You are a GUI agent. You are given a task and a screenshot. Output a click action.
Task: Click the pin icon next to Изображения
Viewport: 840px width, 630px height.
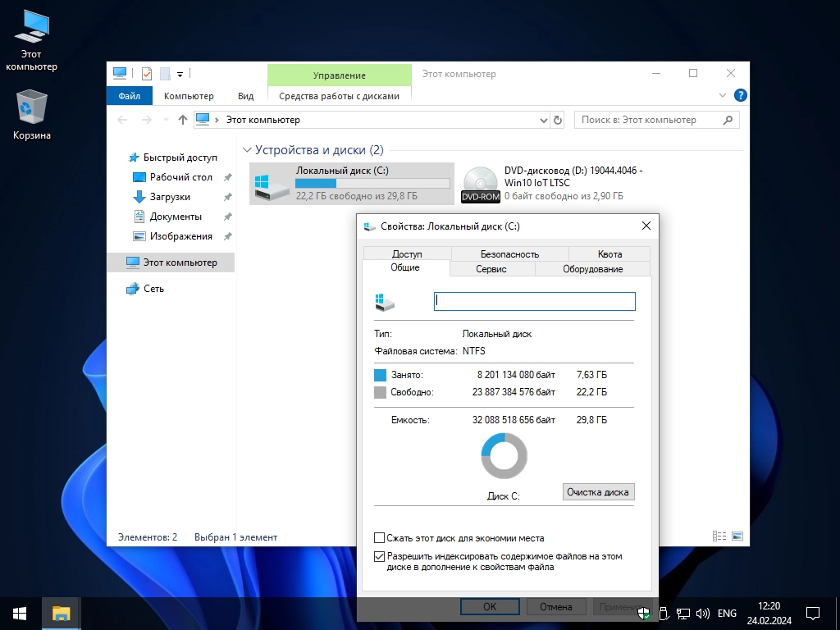(228, 236)
